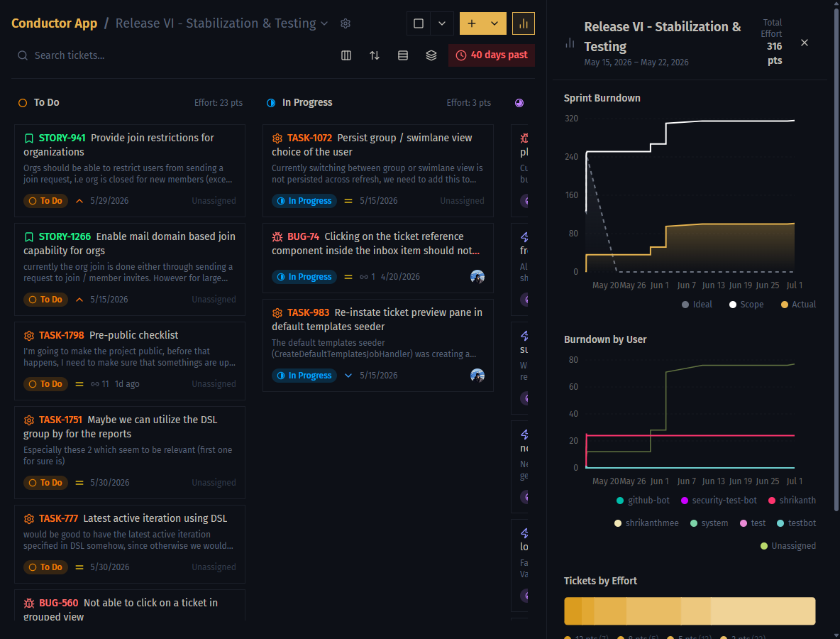Click the square view mode button
Screen dimensions: 840x639
pyautogui.click(x=419, y=23)
